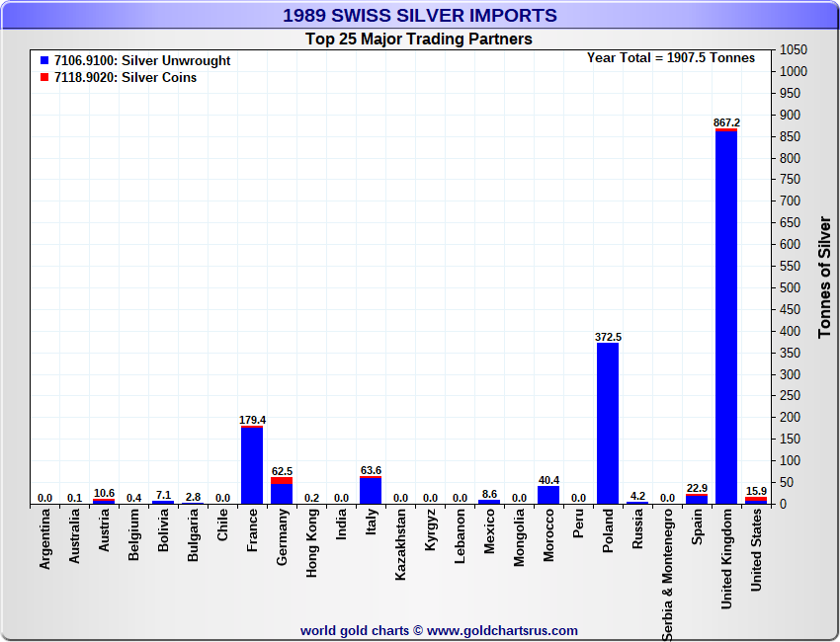
Task: Click the 7106.9100: Silver Unwrought legend label
Action: [142, 60]
